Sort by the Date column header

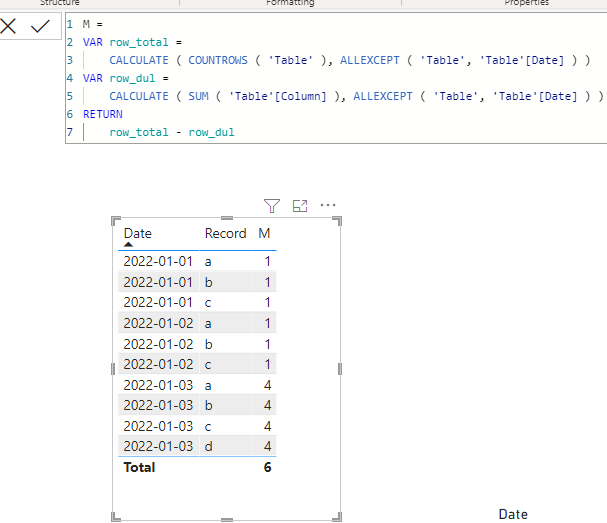(x=137, y=233)
